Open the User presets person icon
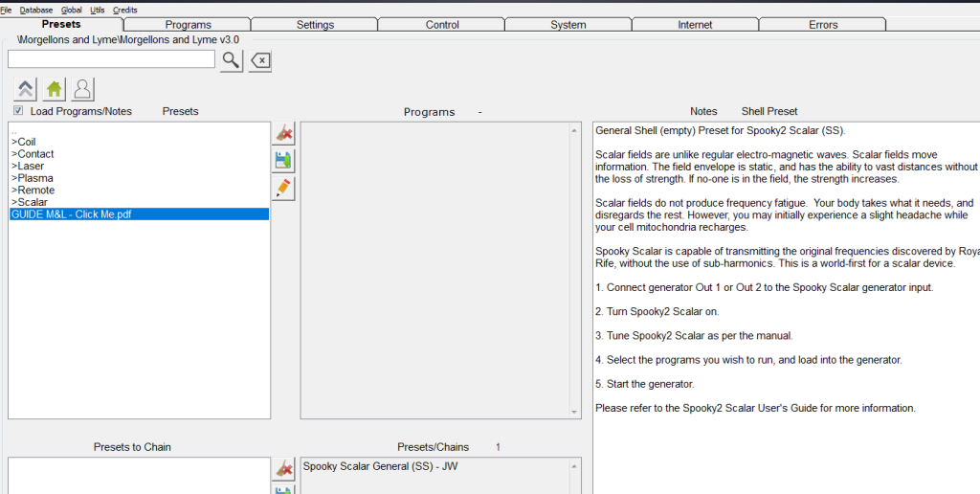The image size is (980, 494). pyautogui.click(x=82, y=89)
